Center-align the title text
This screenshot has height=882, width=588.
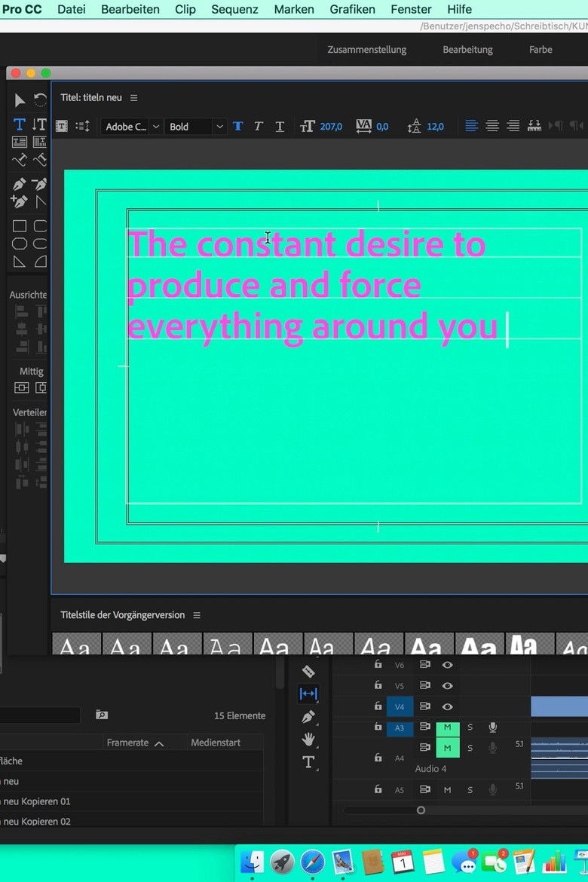[x=492, y=126]
